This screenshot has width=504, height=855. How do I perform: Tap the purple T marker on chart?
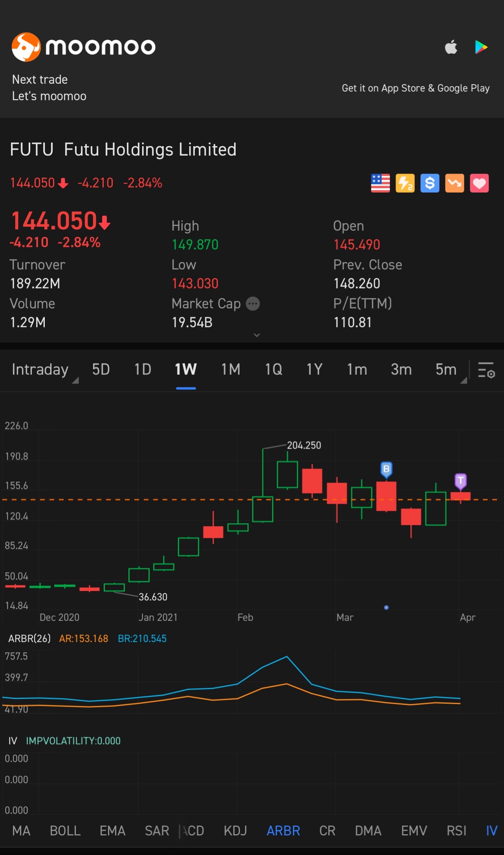point(460,481)
